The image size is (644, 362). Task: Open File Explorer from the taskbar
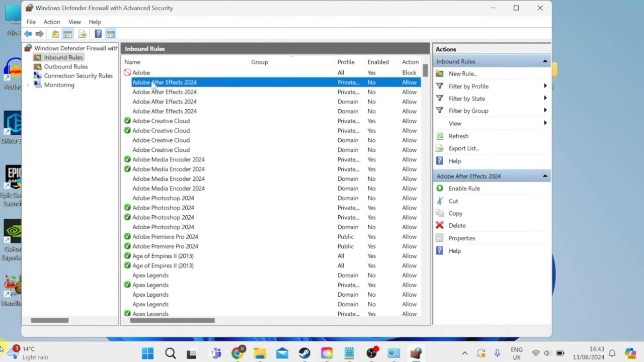[260, 353]
